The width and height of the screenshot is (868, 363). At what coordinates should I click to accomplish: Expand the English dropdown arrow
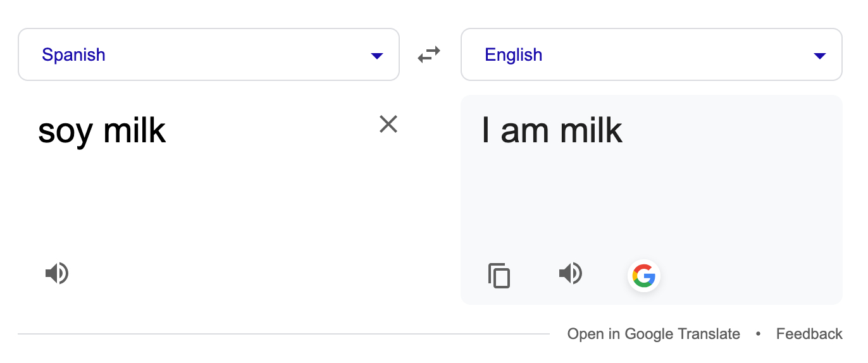[x=820, y=56]
